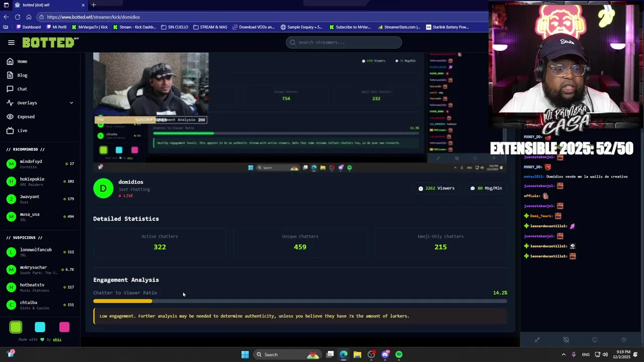Select the cyan theme color swatch

pyautogui.click(x=40, y=327)
